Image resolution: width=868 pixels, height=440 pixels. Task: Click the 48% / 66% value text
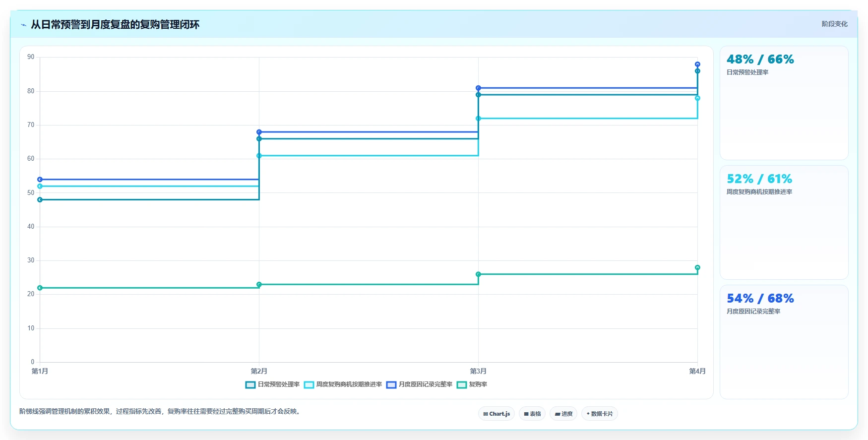760,60
